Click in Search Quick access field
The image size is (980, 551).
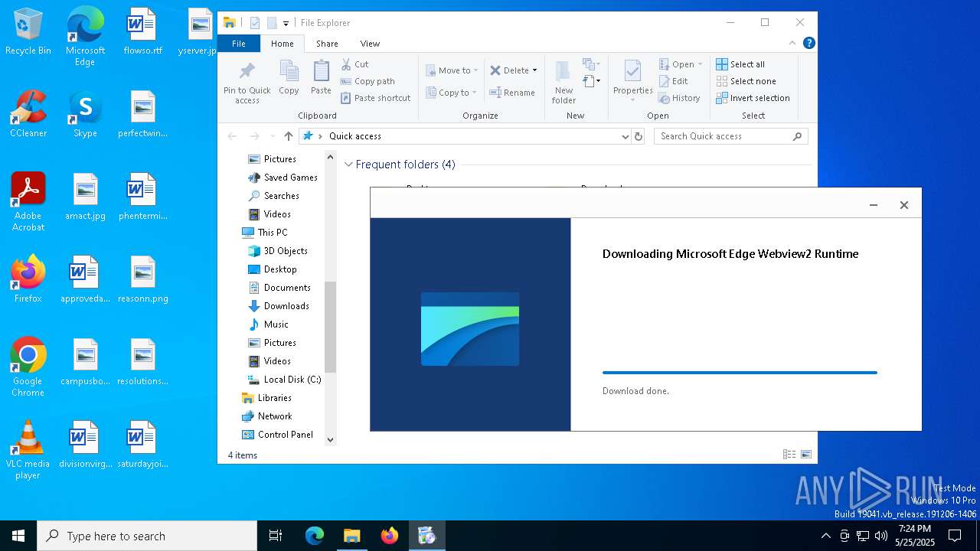coord(724,136)
